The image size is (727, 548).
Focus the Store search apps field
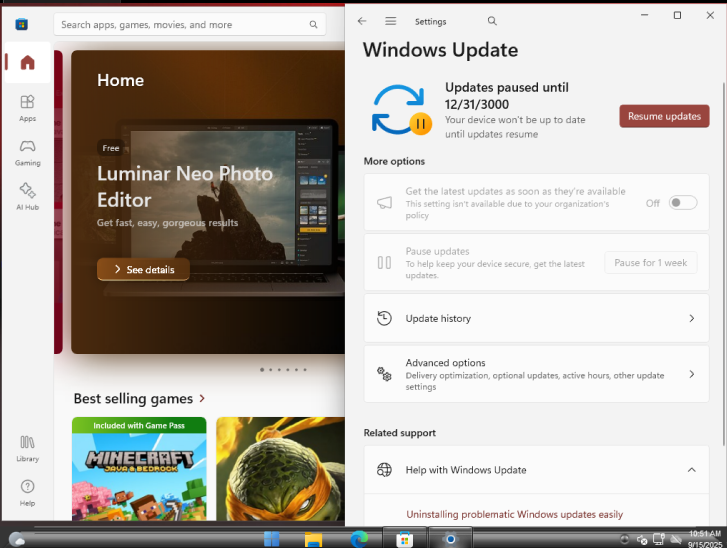(190, 25)
